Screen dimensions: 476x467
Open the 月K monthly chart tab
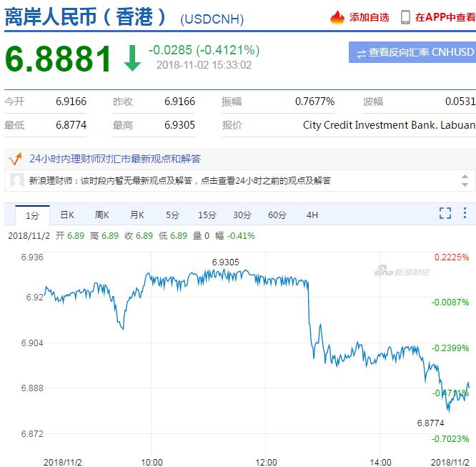pos(137,215)
